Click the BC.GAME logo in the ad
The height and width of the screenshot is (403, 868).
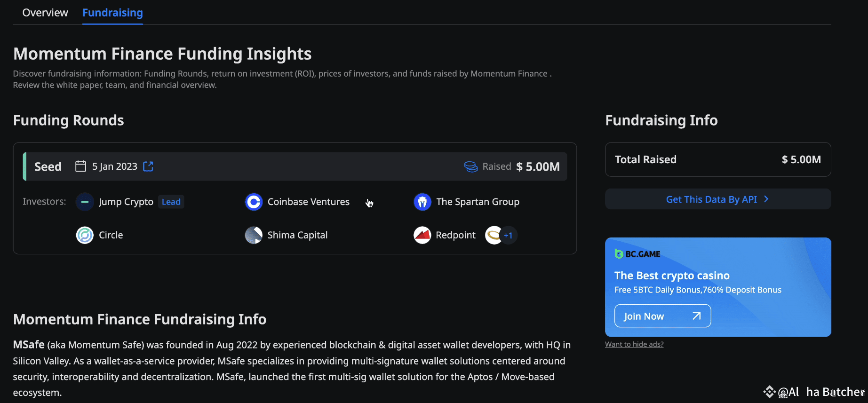click(637, 254)
